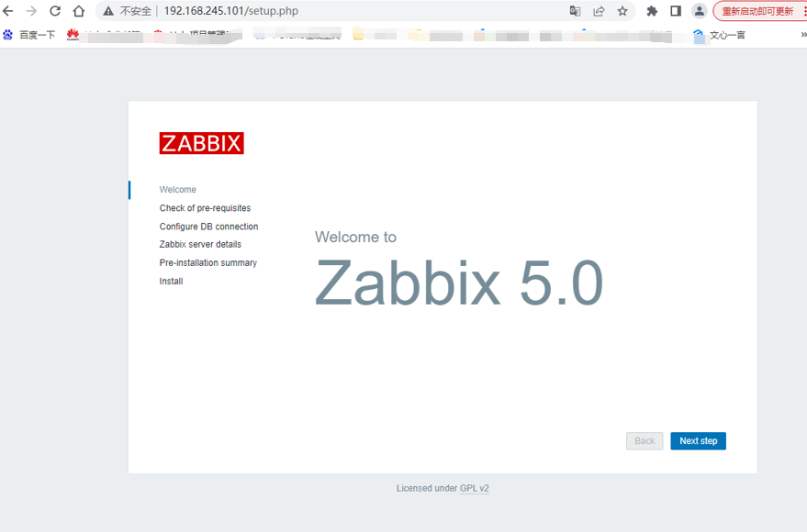
Task: Click the 'Licensed under' footer text
Action: pyautogui.click(x=427, y=488)
